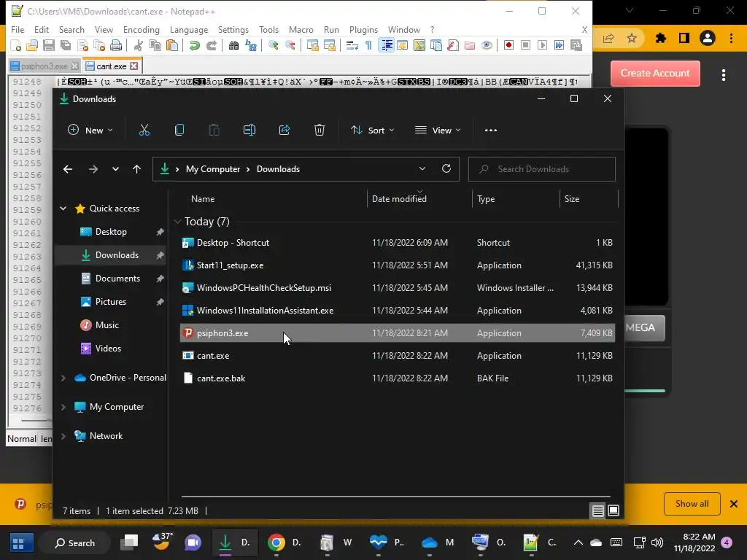Switch to Details view via status bar icon

597,511
